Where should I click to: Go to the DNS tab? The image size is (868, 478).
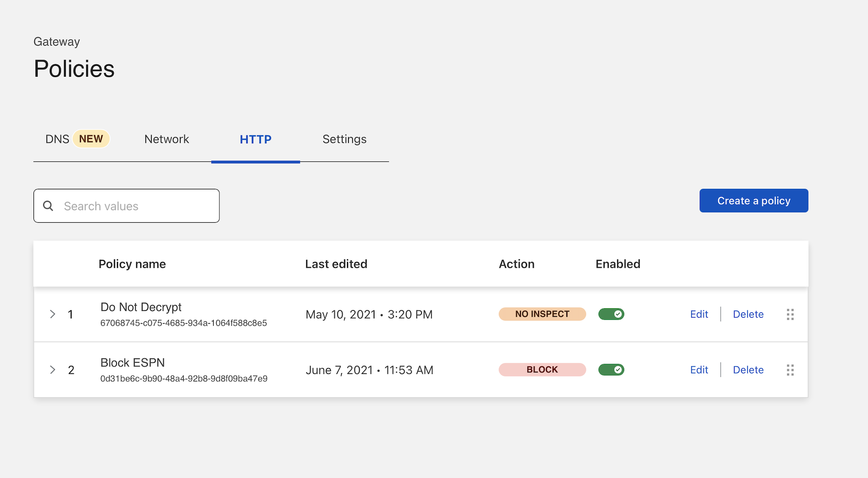point(57,139)
